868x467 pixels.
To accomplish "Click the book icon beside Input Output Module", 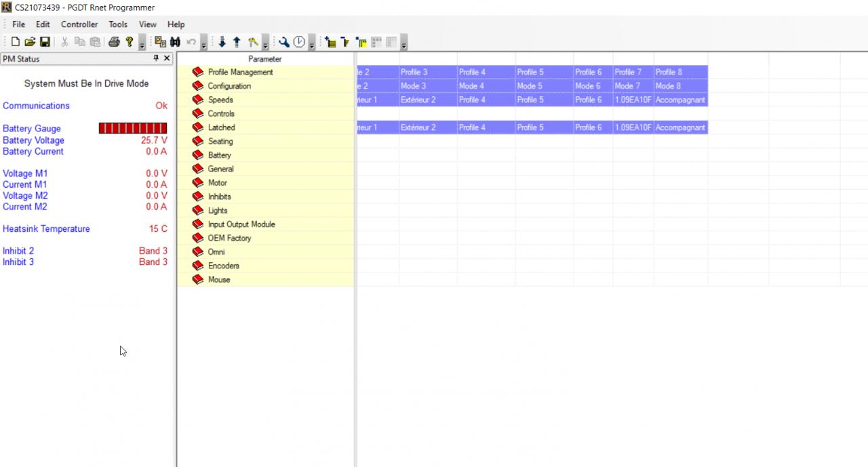I will point(198,224).
